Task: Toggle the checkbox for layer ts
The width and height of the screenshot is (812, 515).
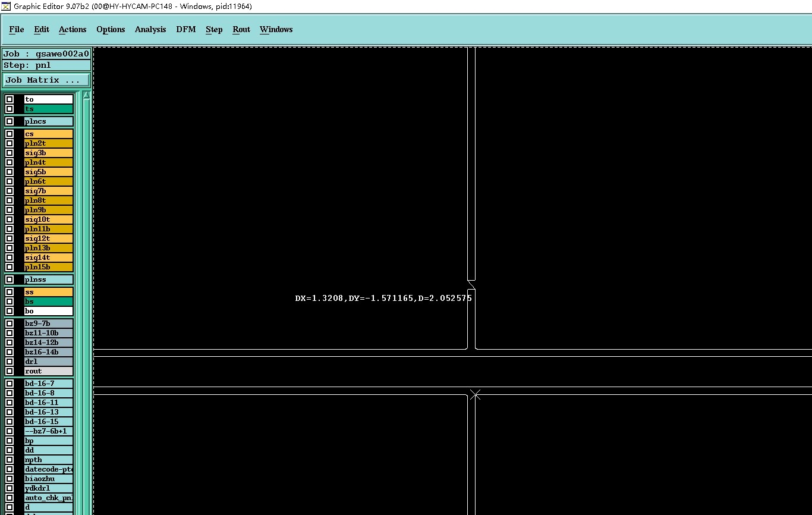Action: tap(10, 109)
